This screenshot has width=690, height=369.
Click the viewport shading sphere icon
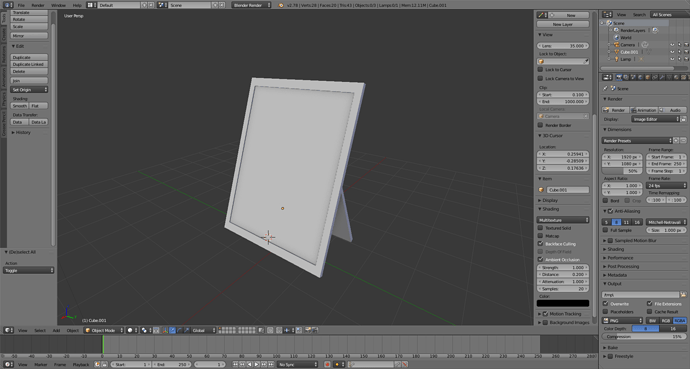pos(130,330)
